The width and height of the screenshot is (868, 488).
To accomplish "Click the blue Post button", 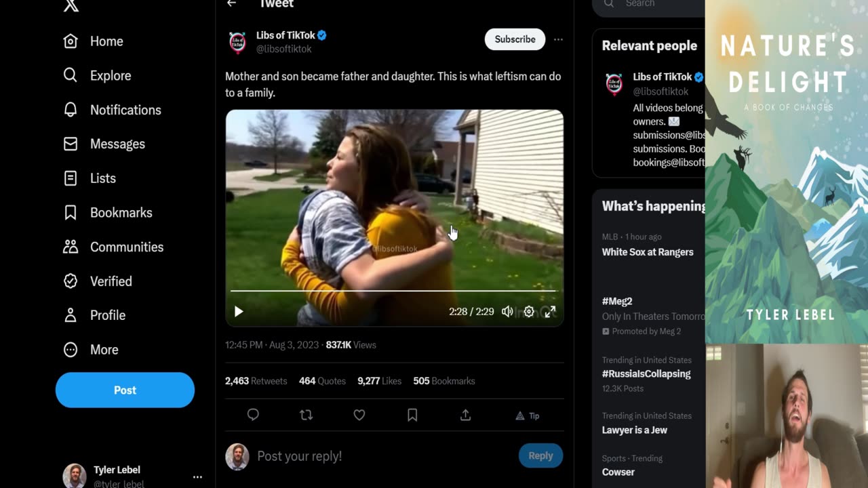I will tap(125, 390).
